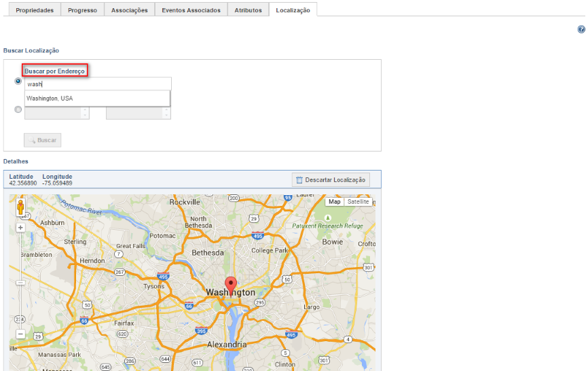This screenshot has width=588, height=371.
Task: Increment the first coordinate spinner field
Action: click(x=85, y=110)
